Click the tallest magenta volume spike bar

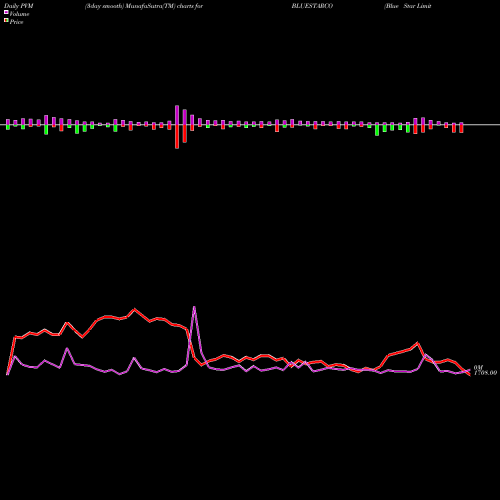pyautogui.click(x=177, y=115)
